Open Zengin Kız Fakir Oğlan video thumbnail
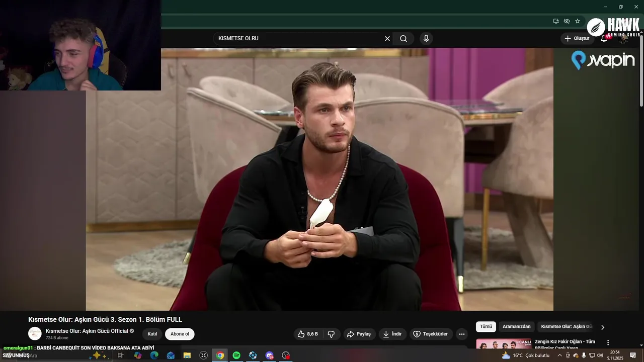644x362 pixels. click(504, 344)
